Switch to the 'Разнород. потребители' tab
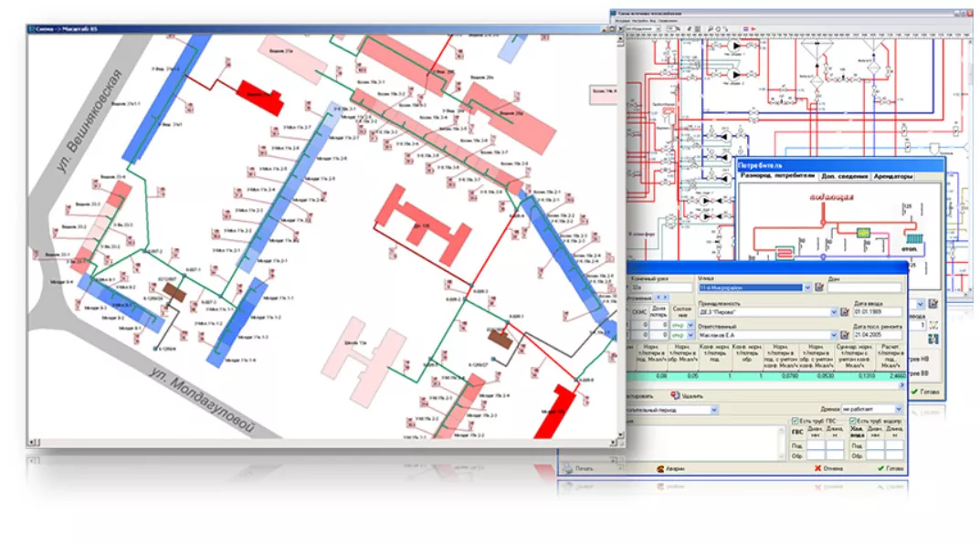Image resolution: width=980 pixels, height=544 pixels. coord(777,176)
